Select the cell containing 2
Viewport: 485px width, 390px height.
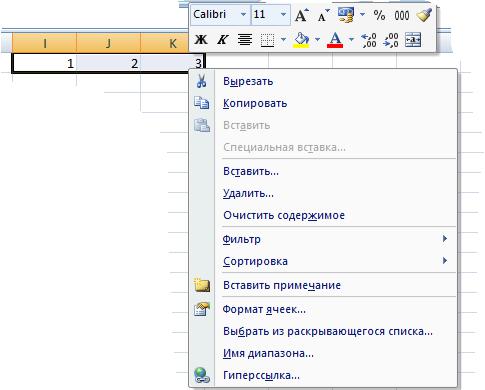click(x=108, y=63)
